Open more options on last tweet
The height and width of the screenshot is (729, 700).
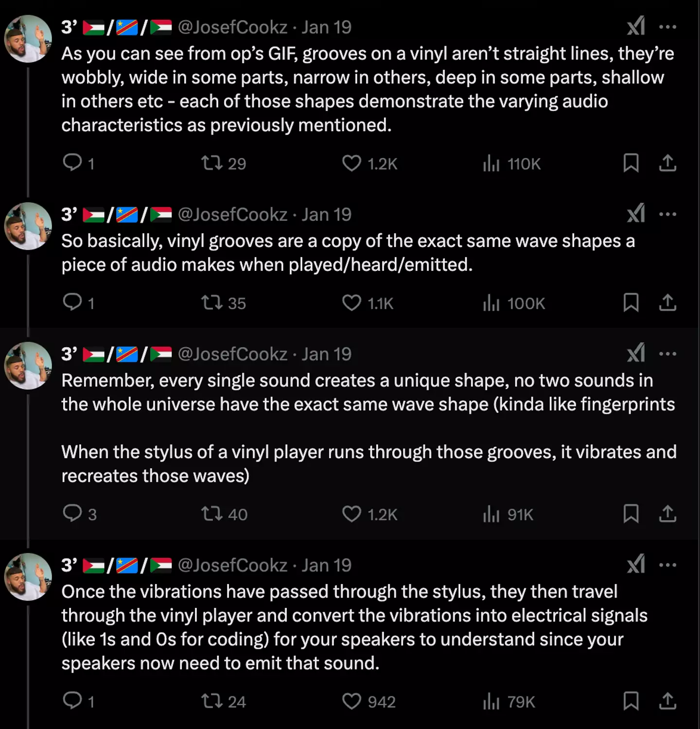(667, 565)
